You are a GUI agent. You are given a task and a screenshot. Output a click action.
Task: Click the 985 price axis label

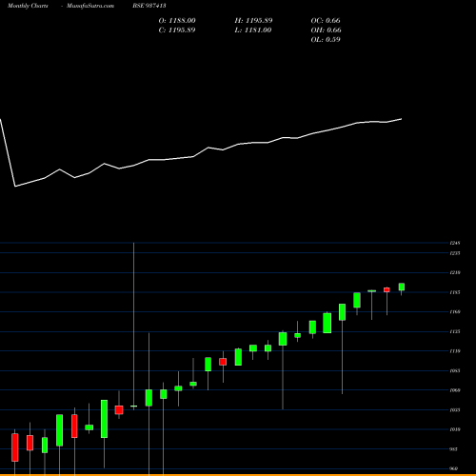pyautogui.click(x=454, y=449)
